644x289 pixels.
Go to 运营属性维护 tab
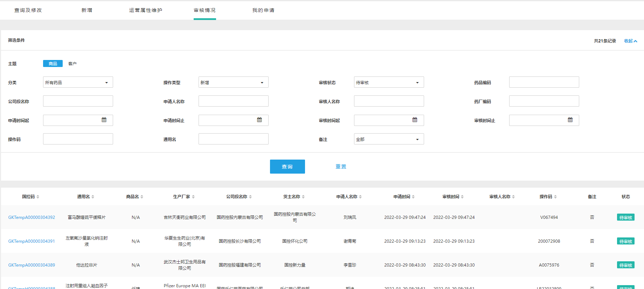click(146, 10)
